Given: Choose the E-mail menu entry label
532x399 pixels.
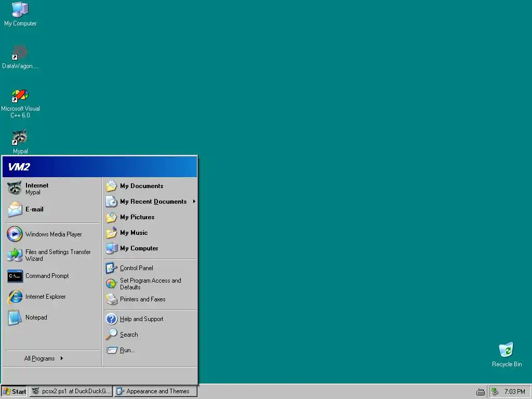Looking at the screenshot, I should click(34, 209).
